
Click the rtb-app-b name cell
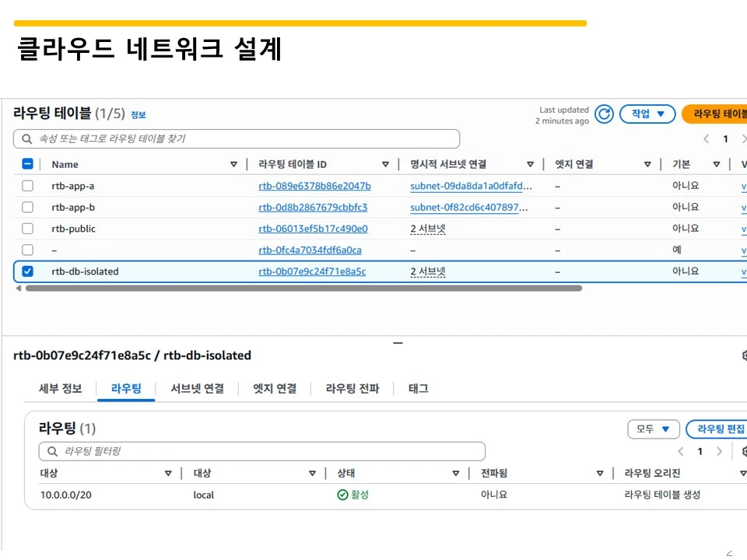pos(73,207)
